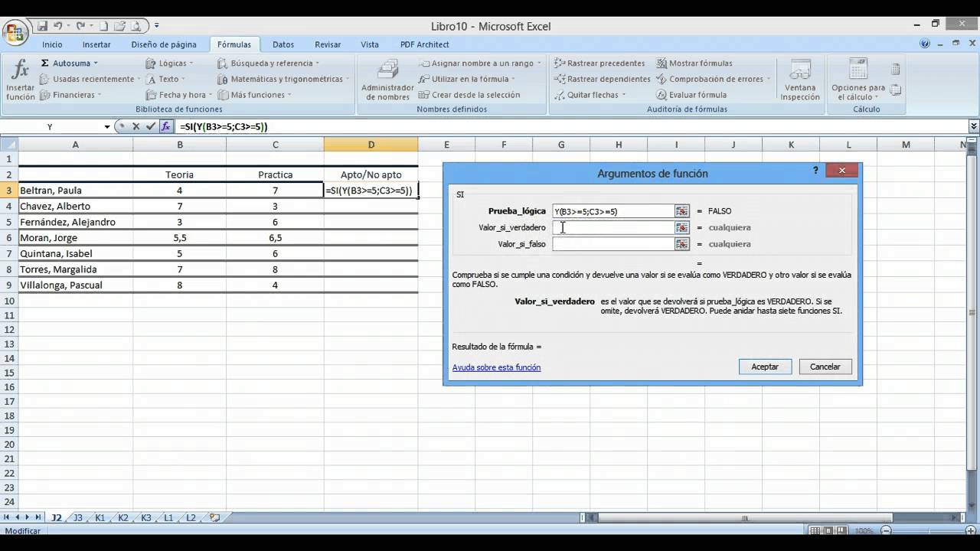
Task: Open the Diseño de página tab
Action: (164, 44)
